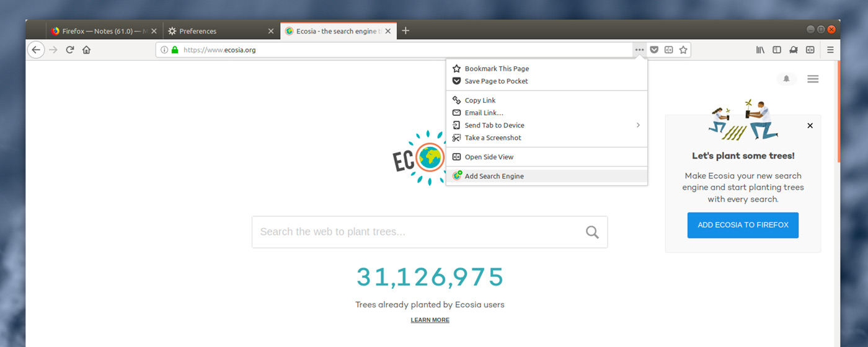The height and width of the screenshot is (347, 868).
Task: Show sidebars toolbar icon
Action: tap(777, 50)
